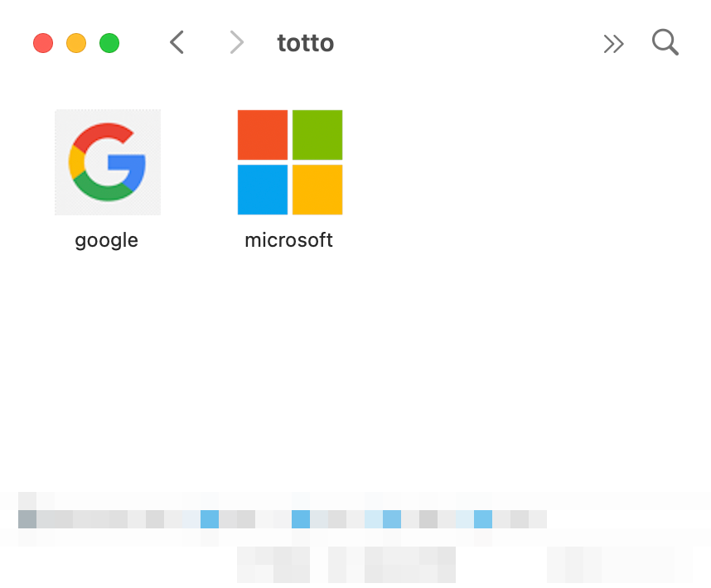Click the google filename label
711x588 pixels.
pyautogui.click(x=107, y=240)
